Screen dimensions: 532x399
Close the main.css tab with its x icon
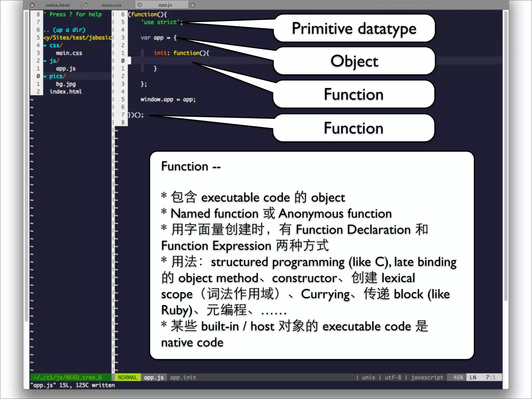click(x=86, y=5)
